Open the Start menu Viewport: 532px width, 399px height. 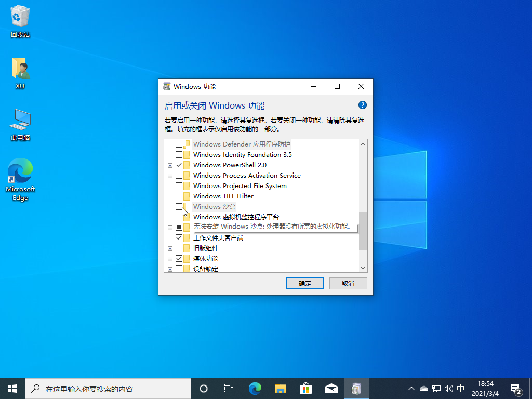(12, 389)
